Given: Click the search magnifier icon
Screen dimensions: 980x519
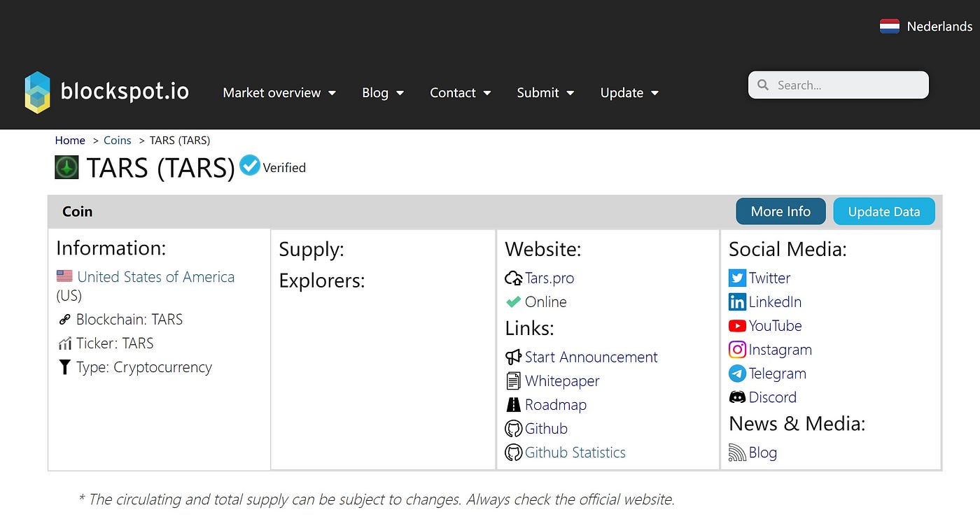Looking at the screenshot, I should [x=763, y=85].
